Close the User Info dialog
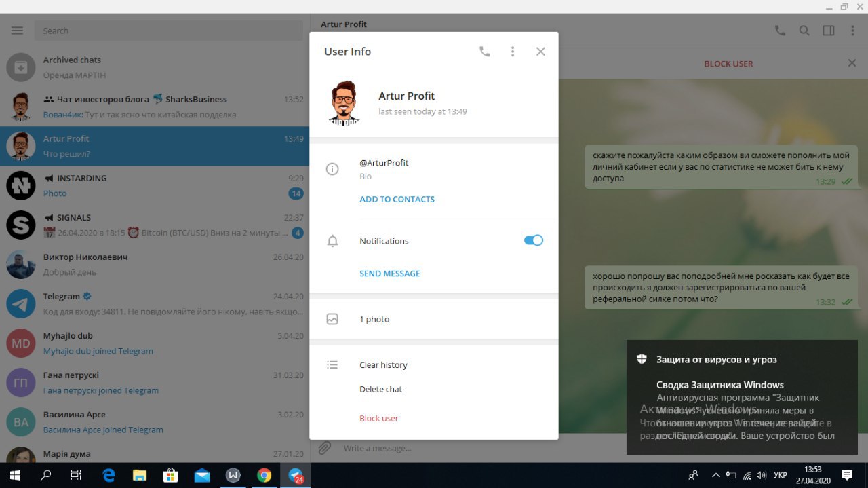Screen dimensions: 868x488 [540, 52]
